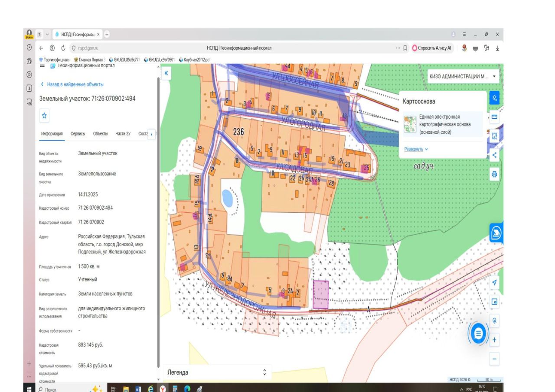This screenshot has width=555, height=392.
Task: Add land plot to favorites with star icon
Action: (x=45, y=116)
